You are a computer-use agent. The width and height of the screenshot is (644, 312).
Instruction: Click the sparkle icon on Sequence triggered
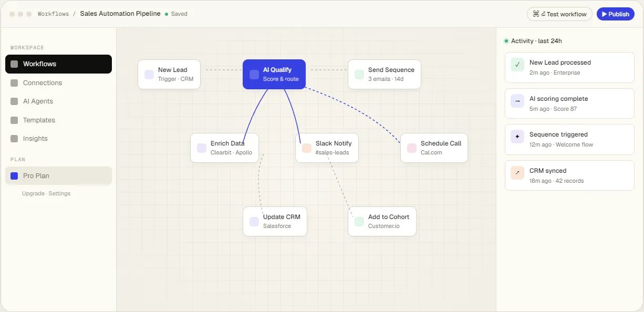coord(517,137)
